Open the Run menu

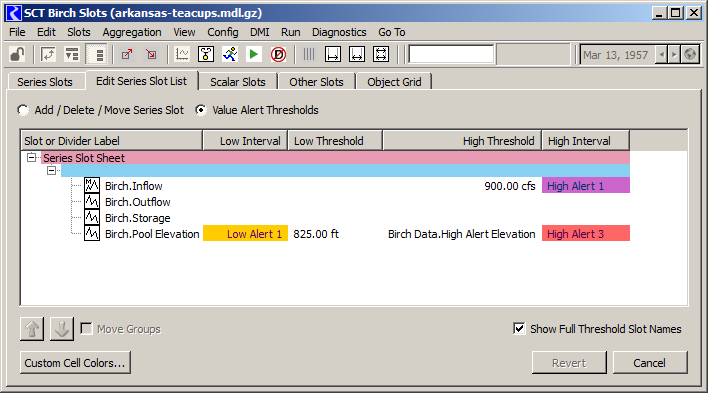pos(291,32)
